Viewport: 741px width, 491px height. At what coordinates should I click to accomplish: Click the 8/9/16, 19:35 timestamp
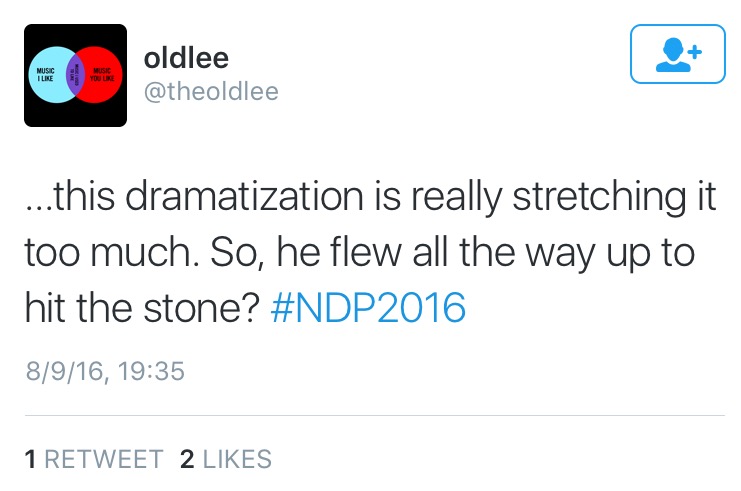104,371
